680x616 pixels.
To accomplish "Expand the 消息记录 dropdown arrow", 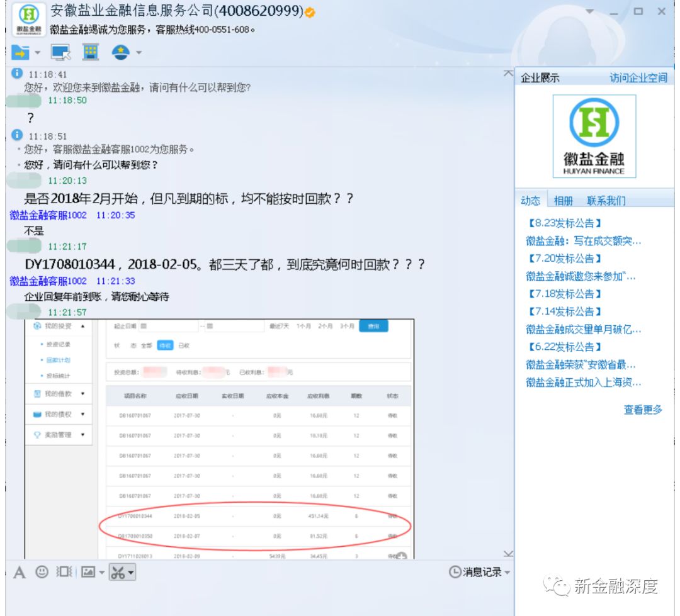I will tap(507, 573).
